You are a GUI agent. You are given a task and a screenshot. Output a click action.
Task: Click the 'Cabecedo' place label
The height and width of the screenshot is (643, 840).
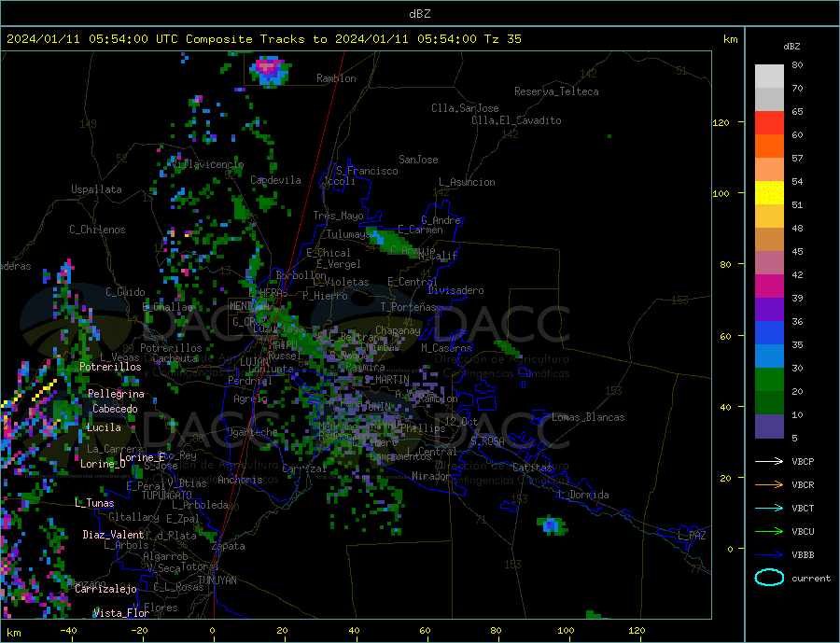(x=115, y=409)
